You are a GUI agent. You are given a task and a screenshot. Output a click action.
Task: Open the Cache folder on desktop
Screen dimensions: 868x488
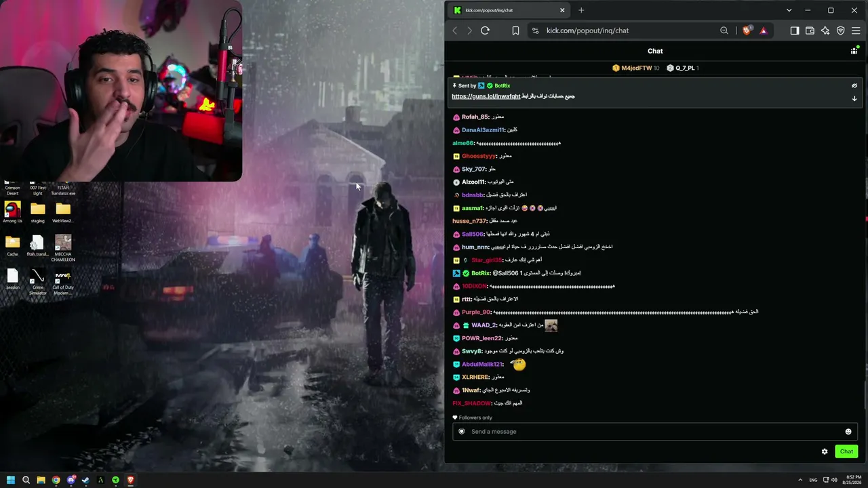[12, 245]
